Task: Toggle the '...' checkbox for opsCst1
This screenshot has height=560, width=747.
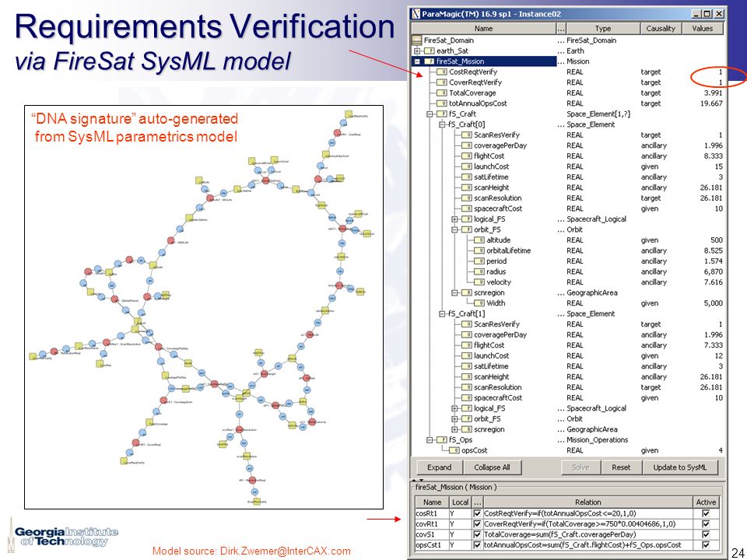Action: (x=477, y=544)
